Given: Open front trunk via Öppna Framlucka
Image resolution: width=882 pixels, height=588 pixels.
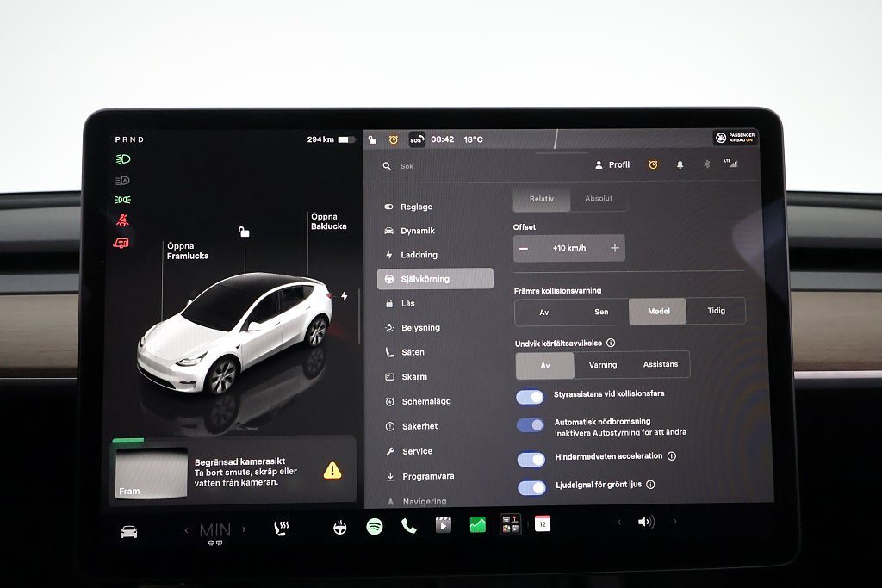Looking at the screenshot, I should pyautogui.click(x=188, y=251).
